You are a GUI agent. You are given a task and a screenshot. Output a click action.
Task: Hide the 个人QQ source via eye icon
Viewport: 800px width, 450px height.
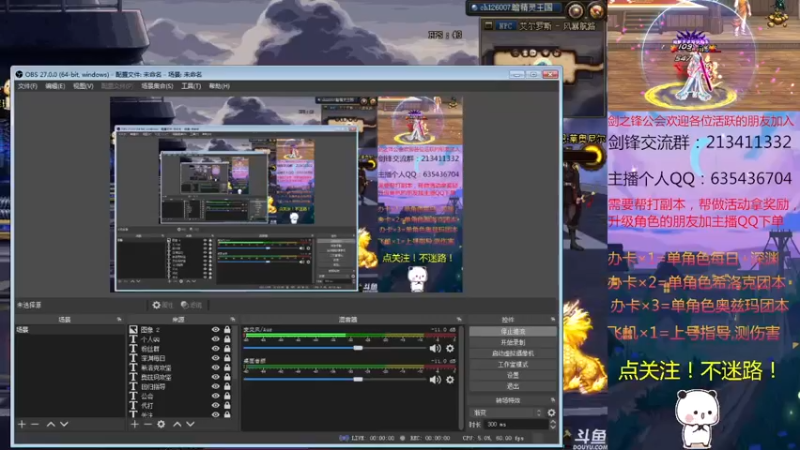point(215,339)
